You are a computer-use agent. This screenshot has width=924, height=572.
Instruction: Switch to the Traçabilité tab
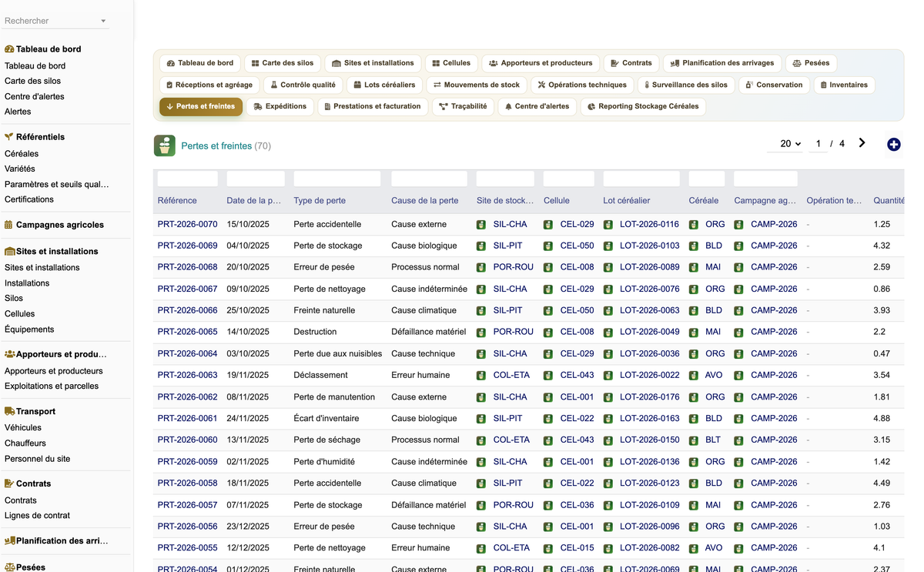tap(463, 106)
